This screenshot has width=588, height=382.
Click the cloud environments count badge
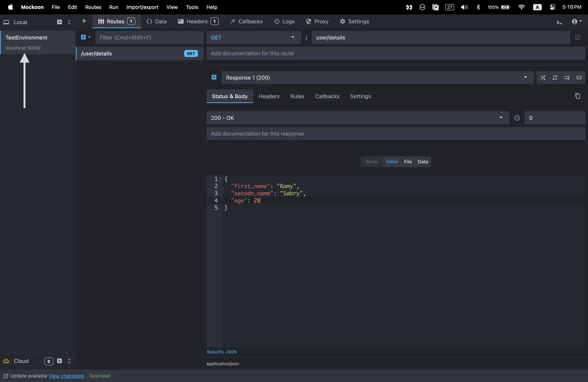[x=49, y=361]
